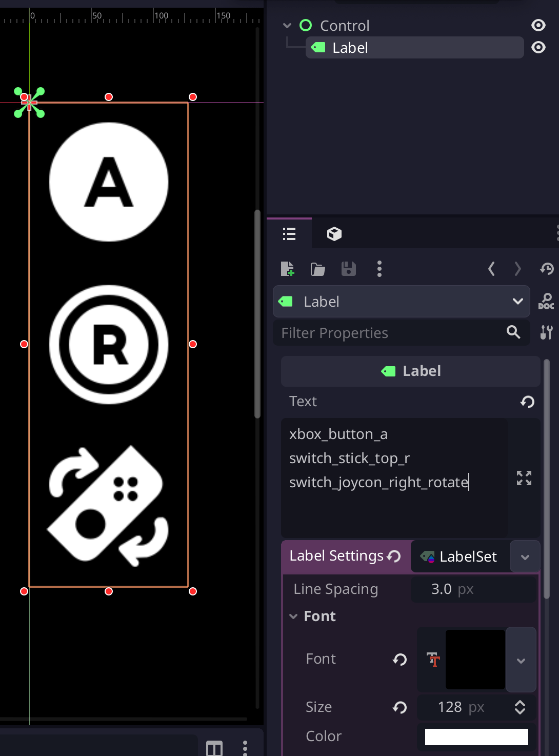Revert the Font property
Image resolution: width=559 pixels, height=756 pixels.
(400, 659)
